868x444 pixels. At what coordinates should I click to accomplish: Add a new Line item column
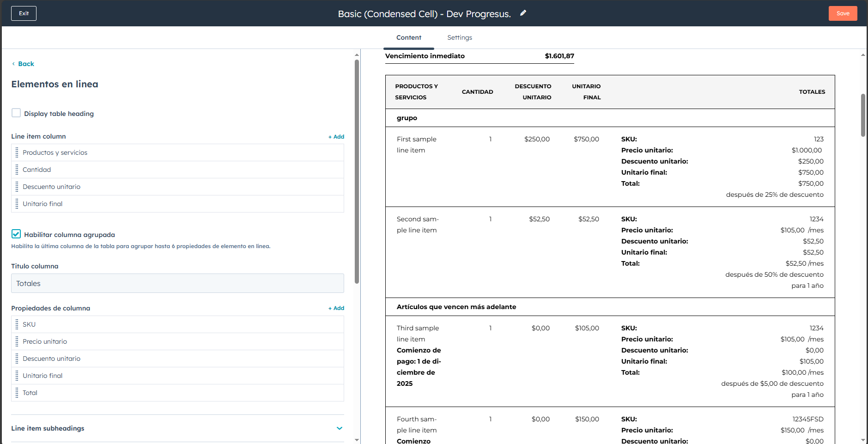pyautogui.click(x=336, y=137)
